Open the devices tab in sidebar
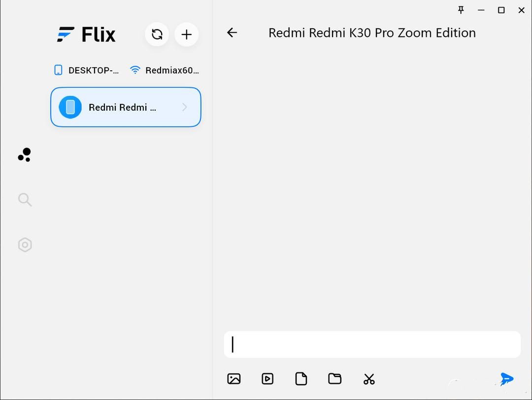Image resolution: width=532 pixels, height=400 pixels. point(25,155)
